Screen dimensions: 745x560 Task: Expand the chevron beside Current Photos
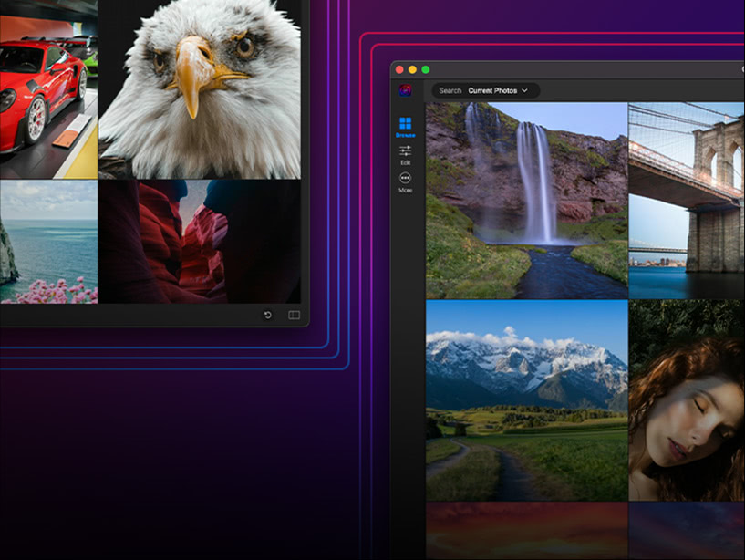click(523, 90)
